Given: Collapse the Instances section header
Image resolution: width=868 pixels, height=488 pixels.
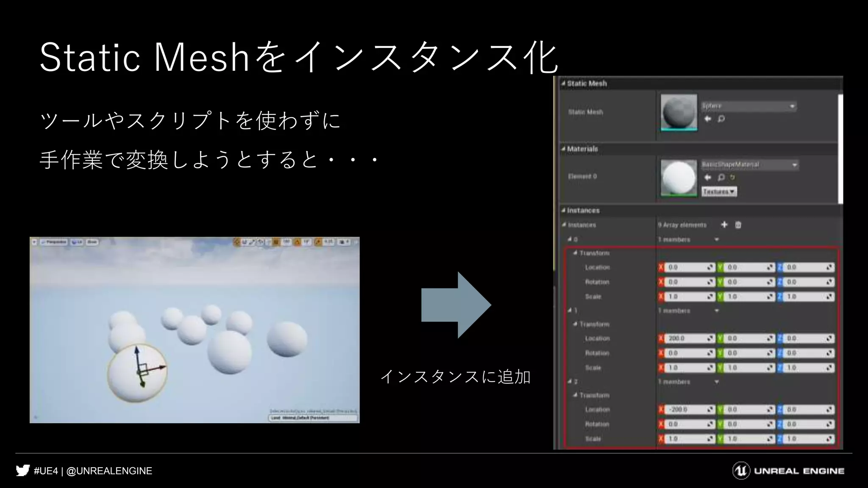Looking at the screenshot, I should [x=563, y=210].
